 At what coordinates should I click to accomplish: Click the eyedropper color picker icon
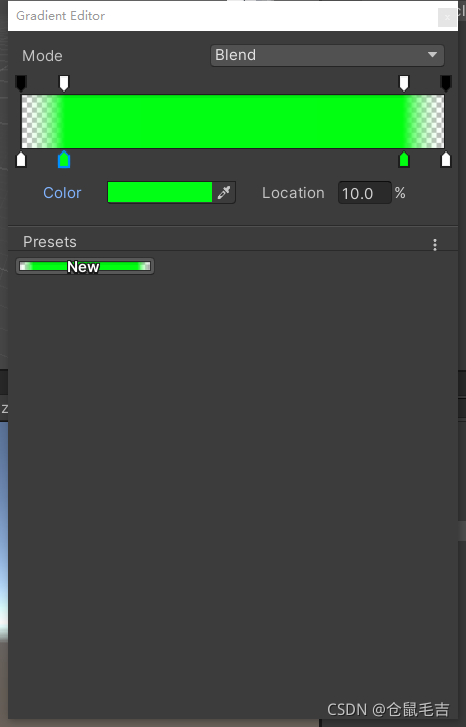pyautogui.click(x=224, y=192)
